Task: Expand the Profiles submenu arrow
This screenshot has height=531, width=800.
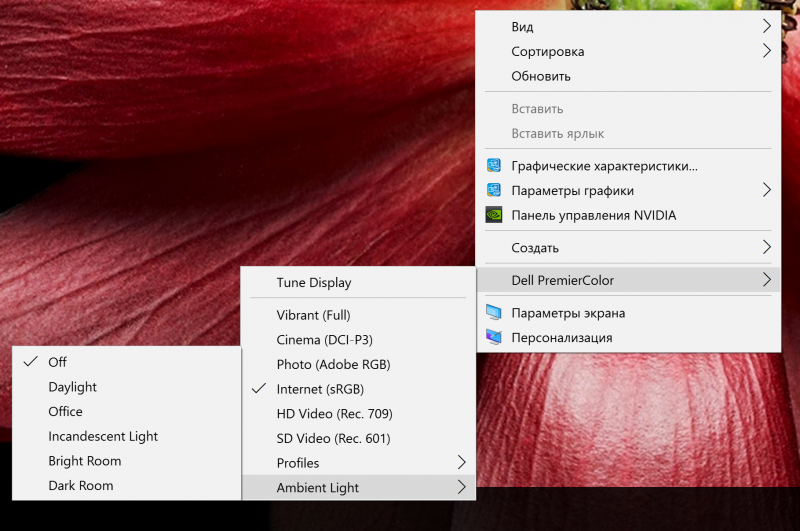Action: [461, 462]
